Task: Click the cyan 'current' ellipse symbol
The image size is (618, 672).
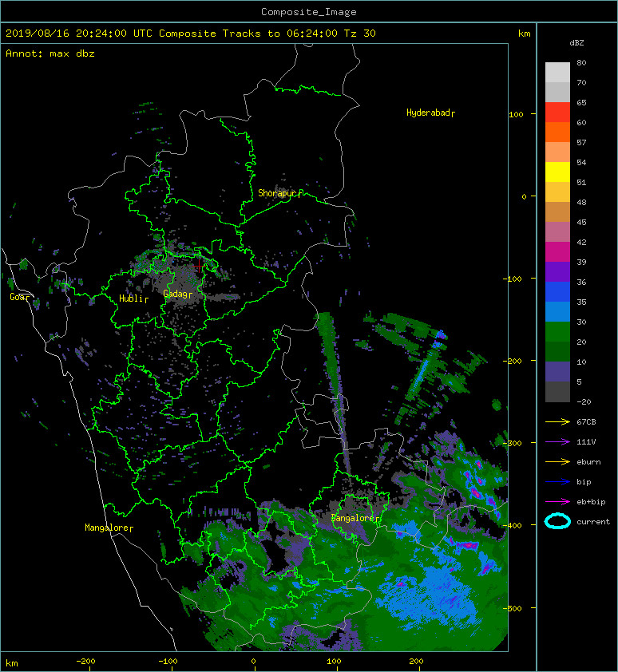Action: [557, 521]
